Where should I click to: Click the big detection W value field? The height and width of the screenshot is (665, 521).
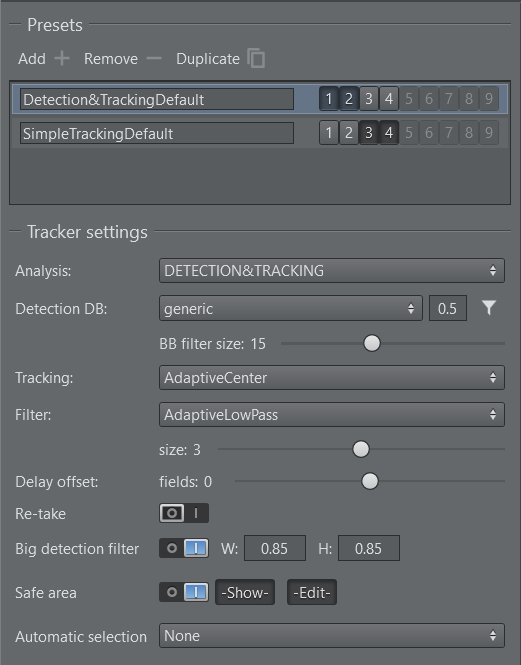[x=275, y=548]
